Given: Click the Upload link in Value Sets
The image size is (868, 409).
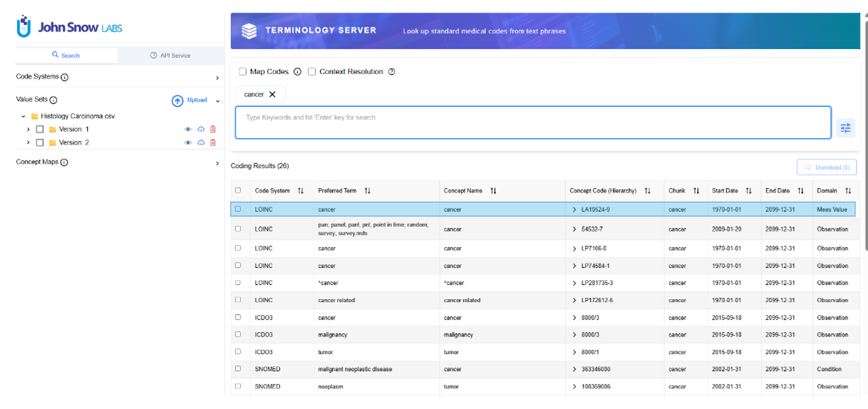Looking at the screenshot, I should 197,100.
